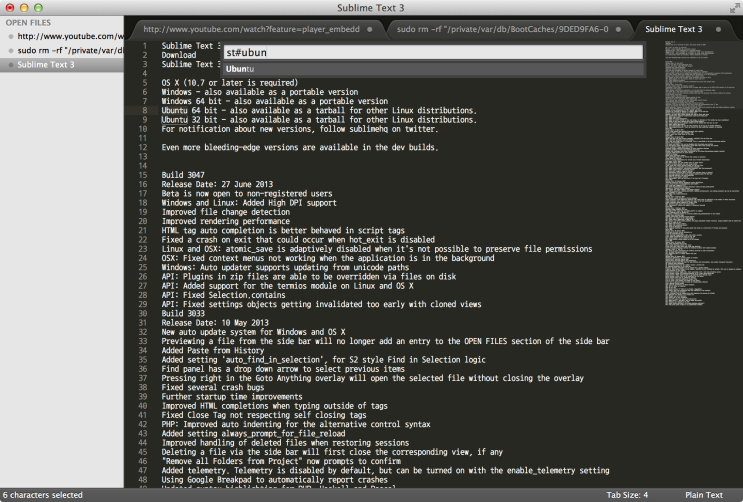
Task: Click 'Further startup time improvements' line
Action: click(x=232, y=397)
